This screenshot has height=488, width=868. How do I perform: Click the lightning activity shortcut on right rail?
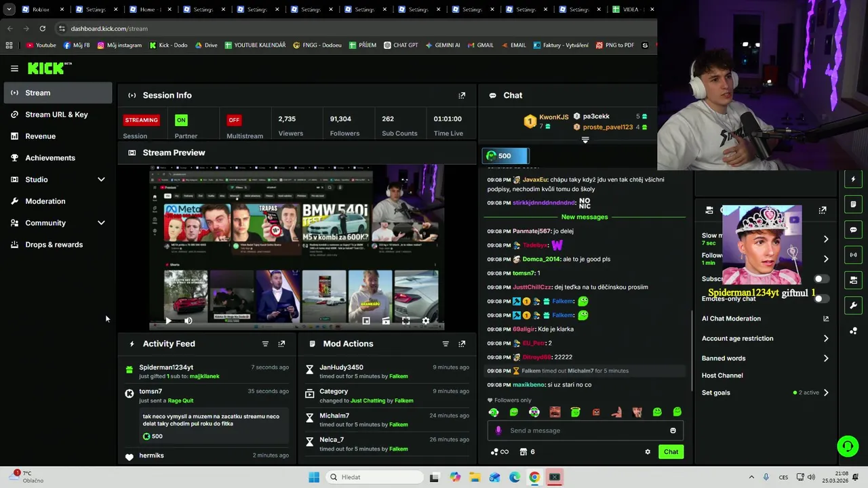tap(853, 180)
